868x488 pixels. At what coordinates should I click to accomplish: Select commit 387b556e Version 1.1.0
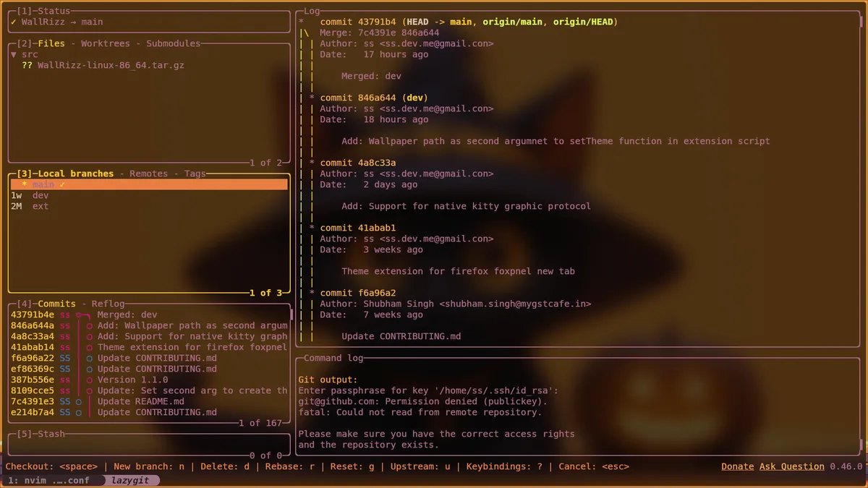(149, 380)
